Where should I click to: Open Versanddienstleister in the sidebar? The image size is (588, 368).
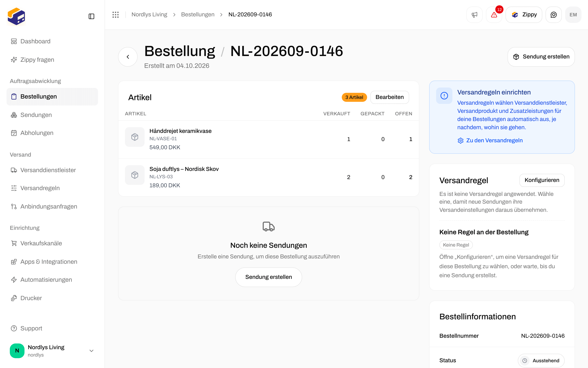[x=52, y=170]
